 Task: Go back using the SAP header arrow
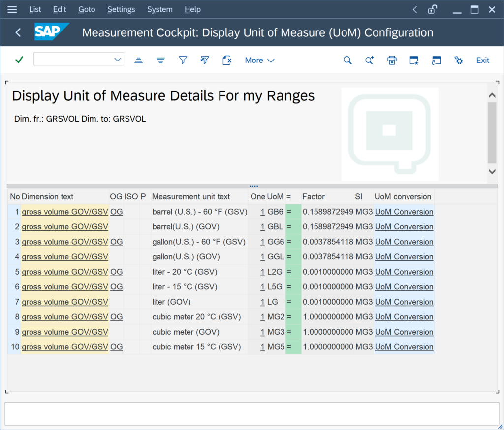(18, 32)
